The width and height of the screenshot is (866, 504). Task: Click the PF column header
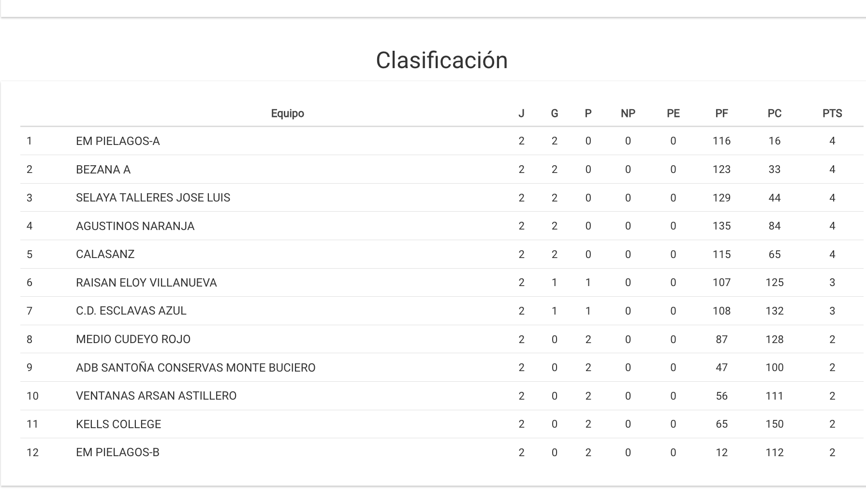[x=721, y=114]
